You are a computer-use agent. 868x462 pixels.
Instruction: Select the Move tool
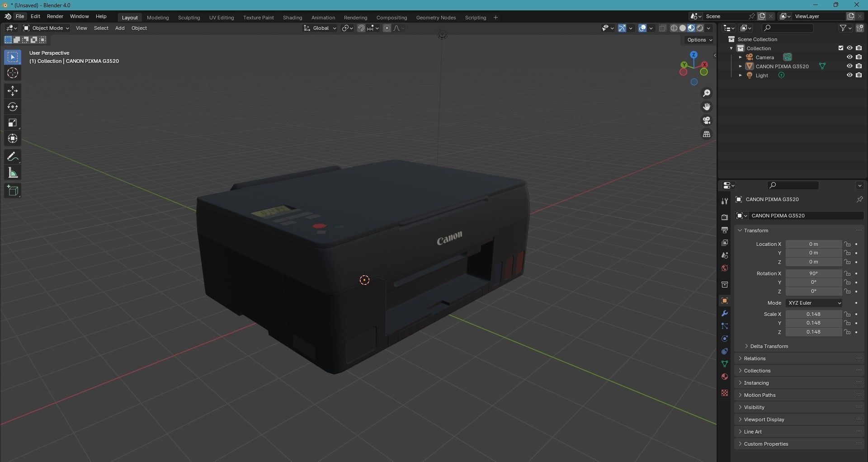(13, 91)
